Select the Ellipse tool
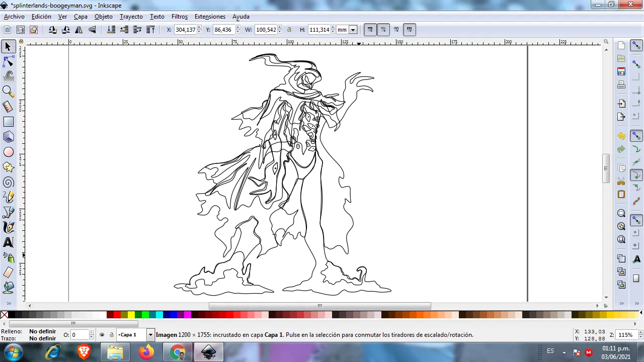Viewport: 644px width, 362px height. tap(8, 152)
